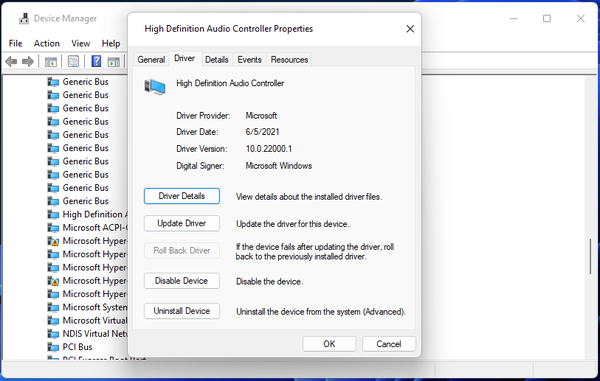Viewport: 600px width, 381px height.
Task: Click 'Update the driver for this device' text
Action: (x=292, y=224)
